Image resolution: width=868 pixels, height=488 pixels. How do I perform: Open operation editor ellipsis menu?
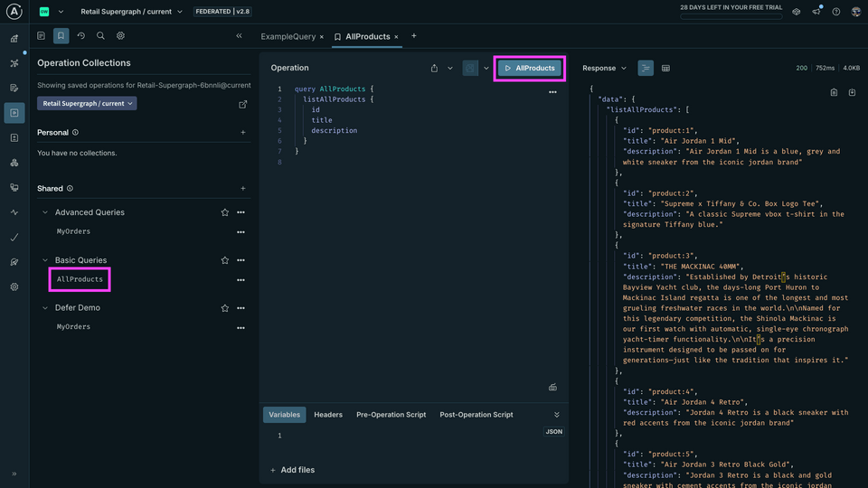pos(552,92)
